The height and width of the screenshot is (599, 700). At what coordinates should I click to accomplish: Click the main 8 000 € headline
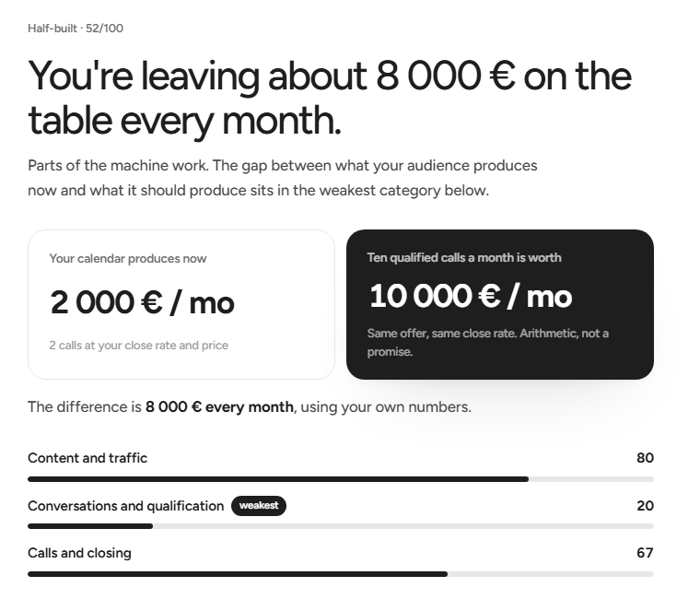pyautogui.click(x=330, y=98)
